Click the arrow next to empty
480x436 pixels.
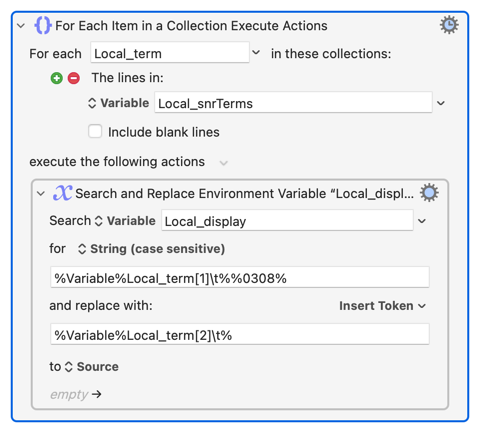pyautogui.click(x=97, y=394)
